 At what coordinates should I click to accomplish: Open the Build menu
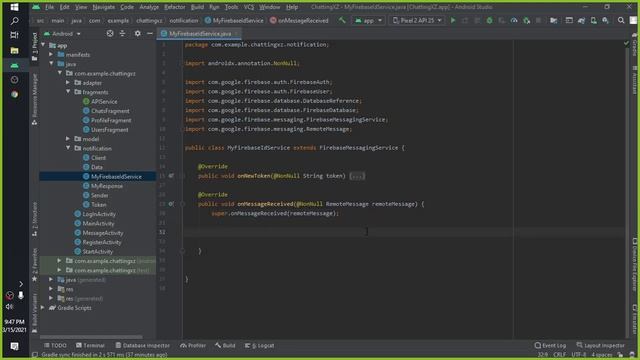[197, 7]
